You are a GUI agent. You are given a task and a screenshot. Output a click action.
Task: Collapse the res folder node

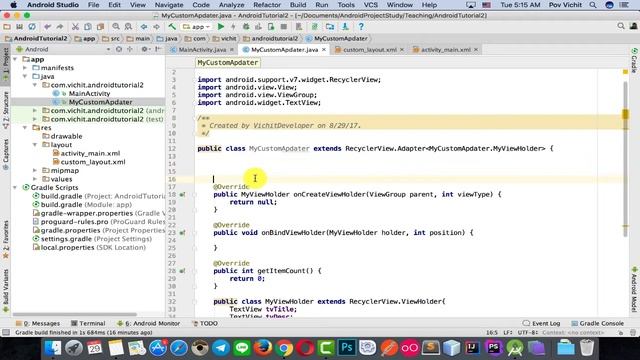tap(25, 127)
